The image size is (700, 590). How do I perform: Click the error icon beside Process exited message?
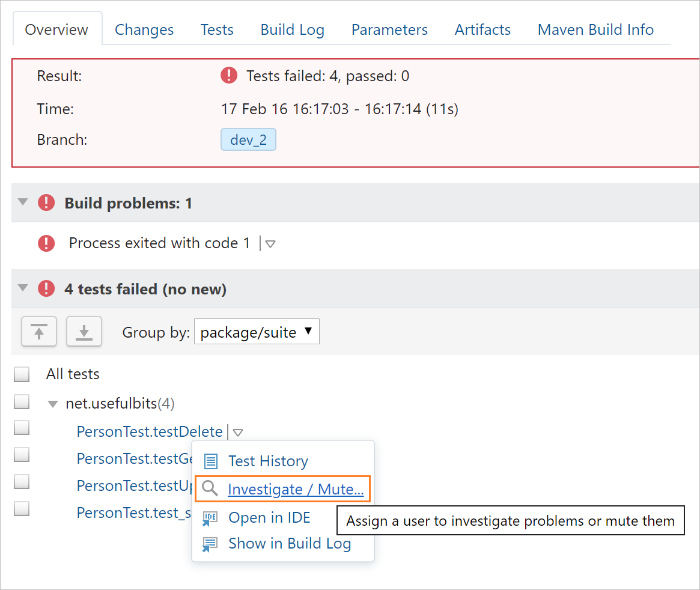click(46, 243)
